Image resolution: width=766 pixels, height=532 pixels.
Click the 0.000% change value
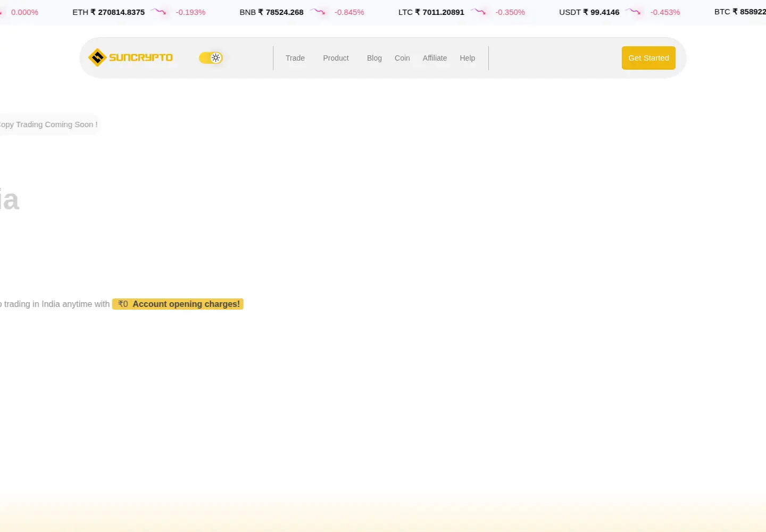coord(24,12)
